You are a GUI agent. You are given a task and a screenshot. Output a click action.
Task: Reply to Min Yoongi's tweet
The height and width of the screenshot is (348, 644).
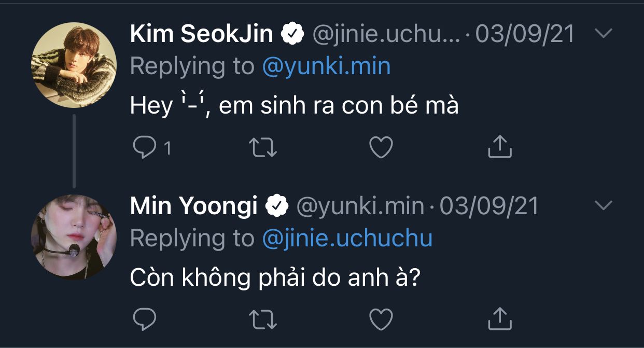(145, 319)
